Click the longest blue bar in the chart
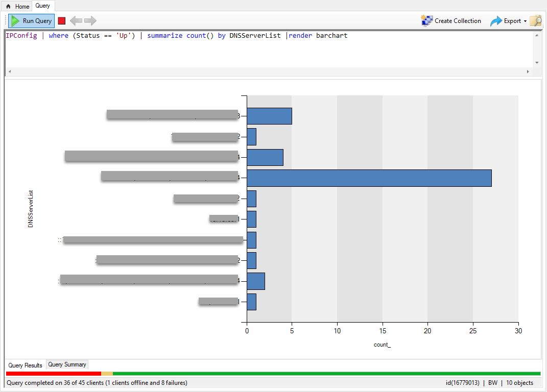The width and height of the screenshot is (547, 392). point(368,178)
